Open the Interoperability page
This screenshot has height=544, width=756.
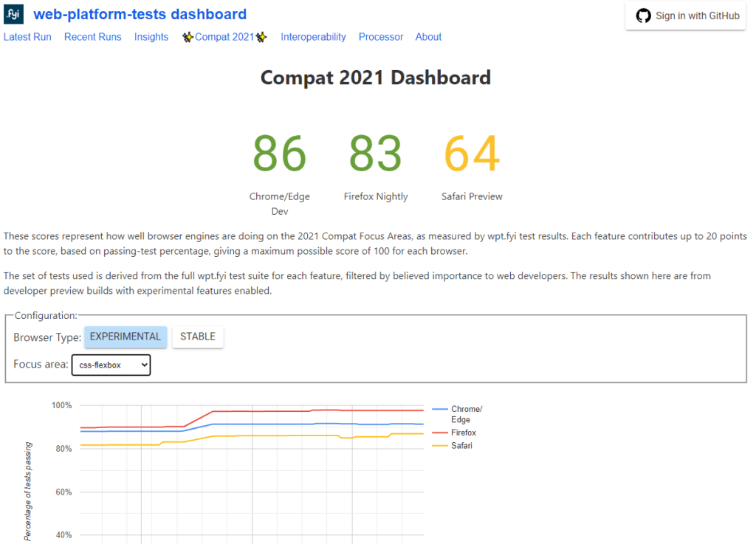click(313, 37)
